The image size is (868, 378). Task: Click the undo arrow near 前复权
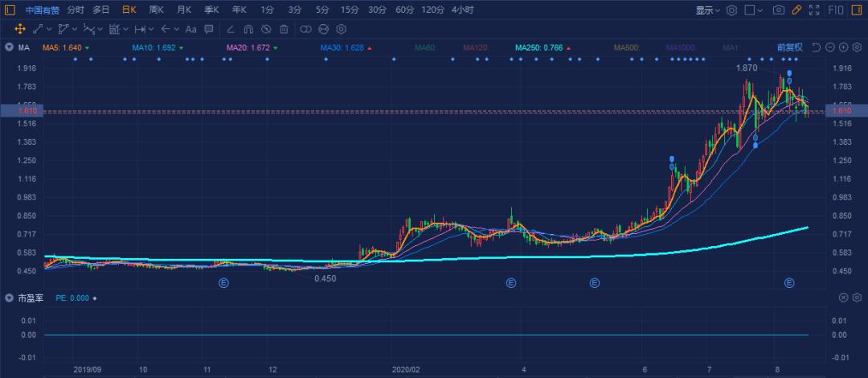pos(816,47)
